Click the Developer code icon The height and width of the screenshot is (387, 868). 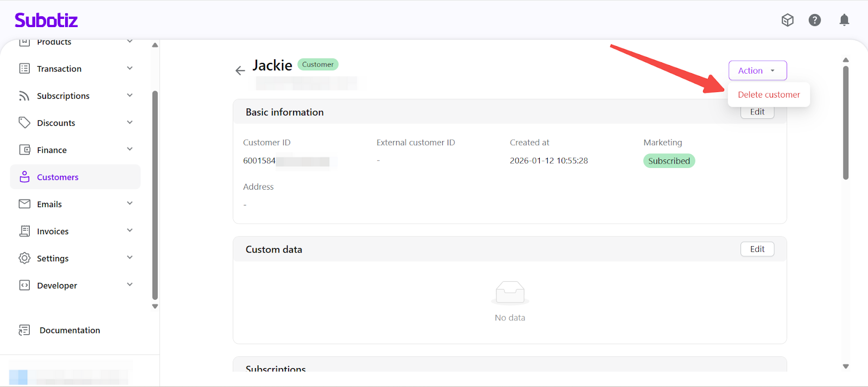pos(24,285)
